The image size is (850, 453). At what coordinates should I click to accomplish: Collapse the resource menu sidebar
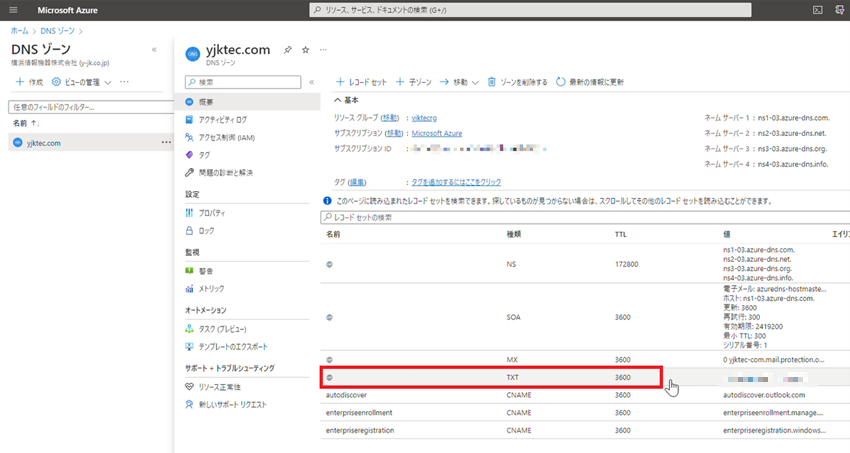312,82
